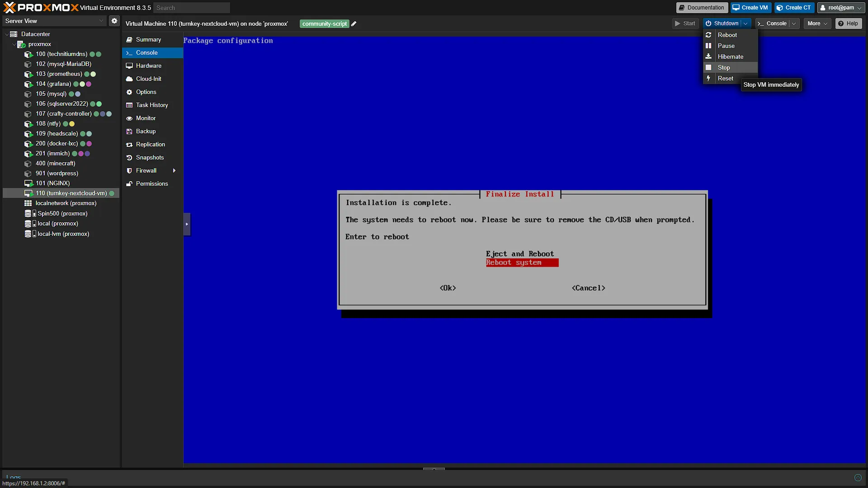Open the Task History tab

(152, 105)
